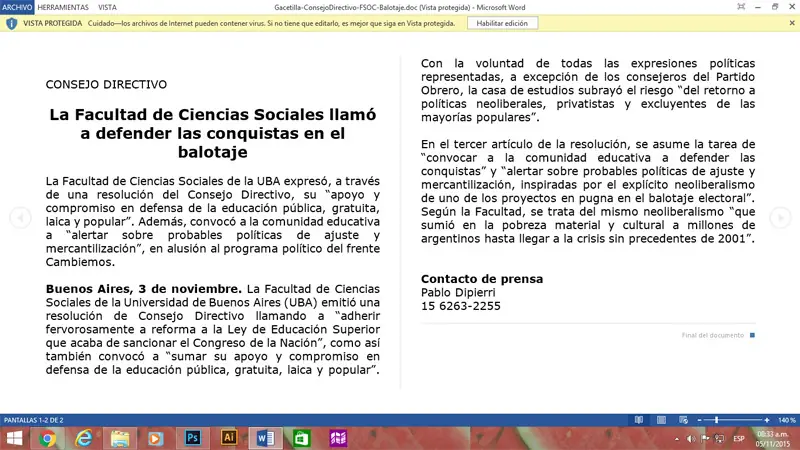This screenshot has height=450, width=800.
Task: Go to the next screen arrow
Action: pyautogui.click(x=780, y=218)
